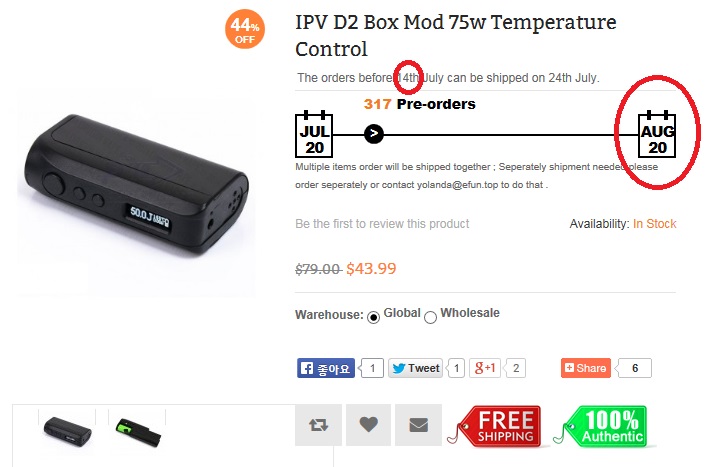Select the Wholesale warehouse radio button
This screenshot has width=705, height=467.
[x=430, y=317]
